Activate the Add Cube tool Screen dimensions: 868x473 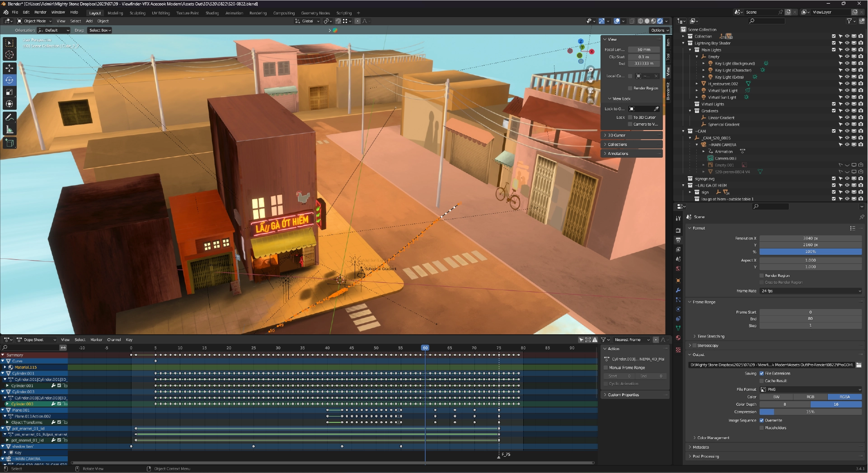tap(9, 143)
